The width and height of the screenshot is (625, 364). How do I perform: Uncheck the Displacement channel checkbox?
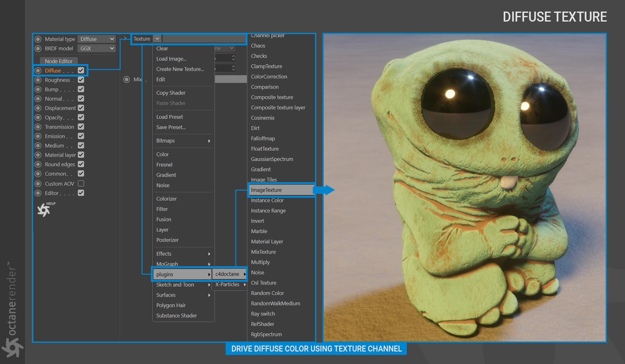coord(81,108)
